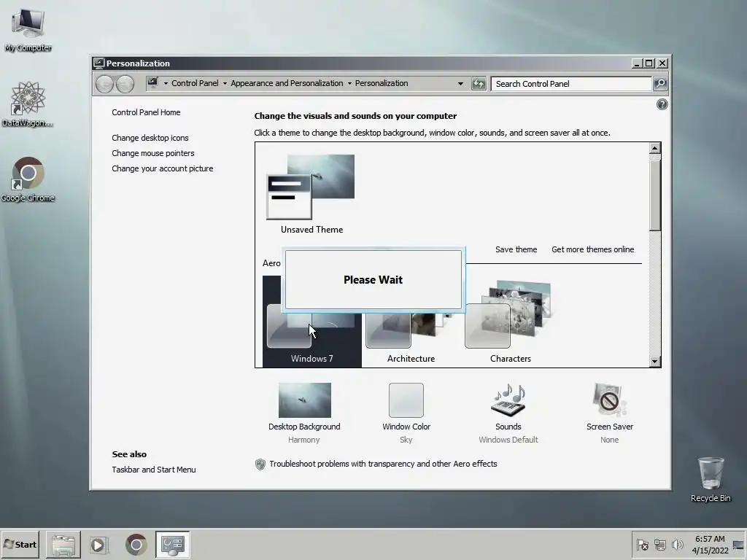Launch Google Chrome from desktop shortcut
The height and width of the screenshot is (560, 747).
28,179
